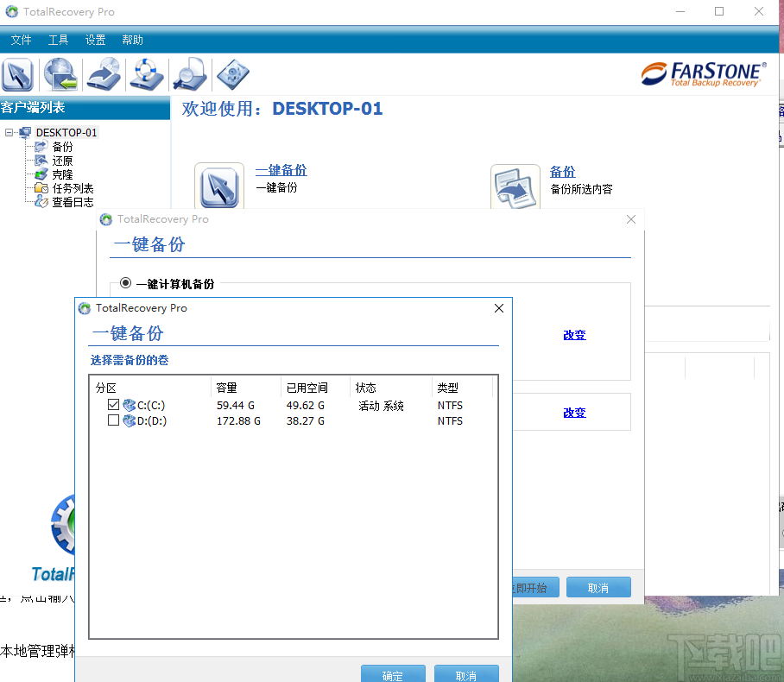Select the one-key backup cursor toolbar icon

19,74
